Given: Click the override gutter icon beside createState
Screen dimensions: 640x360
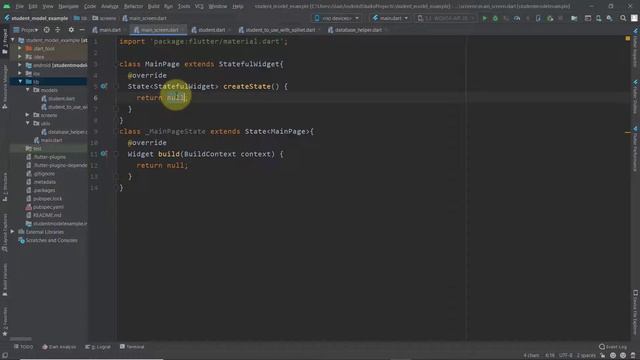Looking at the screenshot, I should point(104,86).
